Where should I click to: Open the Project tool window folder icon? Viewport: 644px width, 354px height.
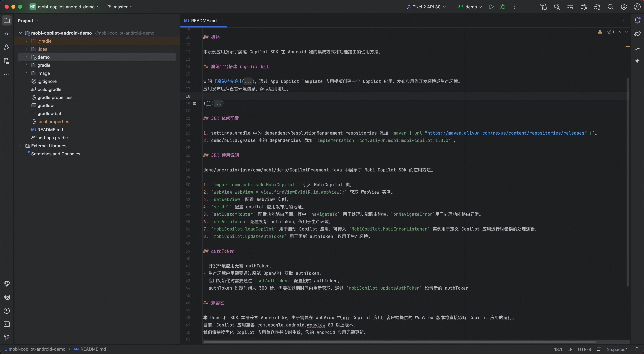pos(7,20)
